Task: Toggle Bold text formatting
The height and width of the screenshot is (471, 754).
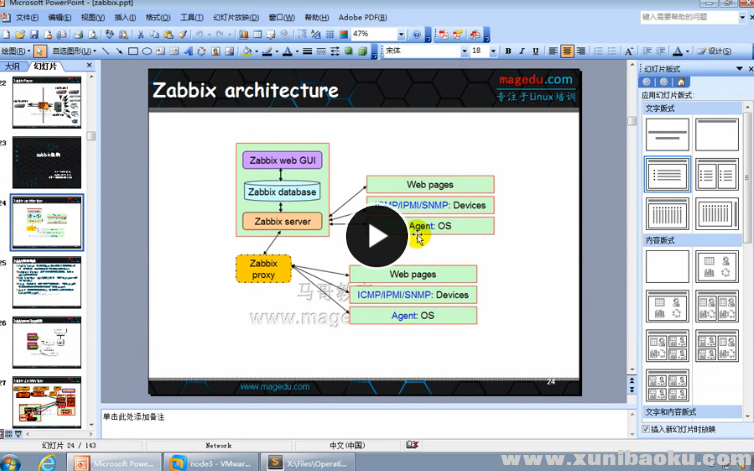Action: pos(508,51)
